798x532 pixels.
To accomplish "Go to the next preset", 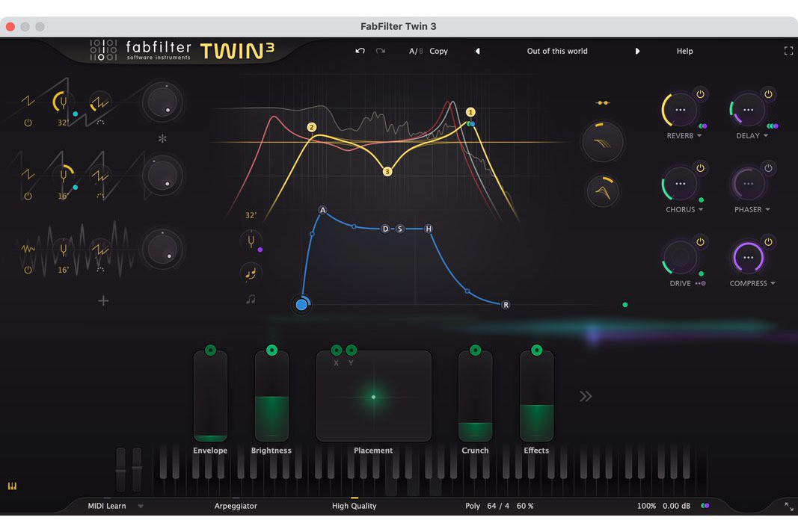I will [637, 51].
